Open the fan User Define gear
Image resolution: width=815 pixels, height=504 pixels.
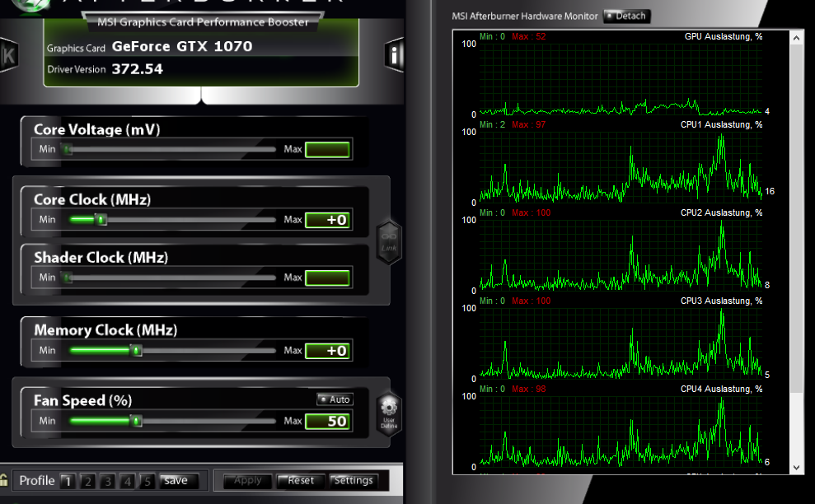pos(389,413)
